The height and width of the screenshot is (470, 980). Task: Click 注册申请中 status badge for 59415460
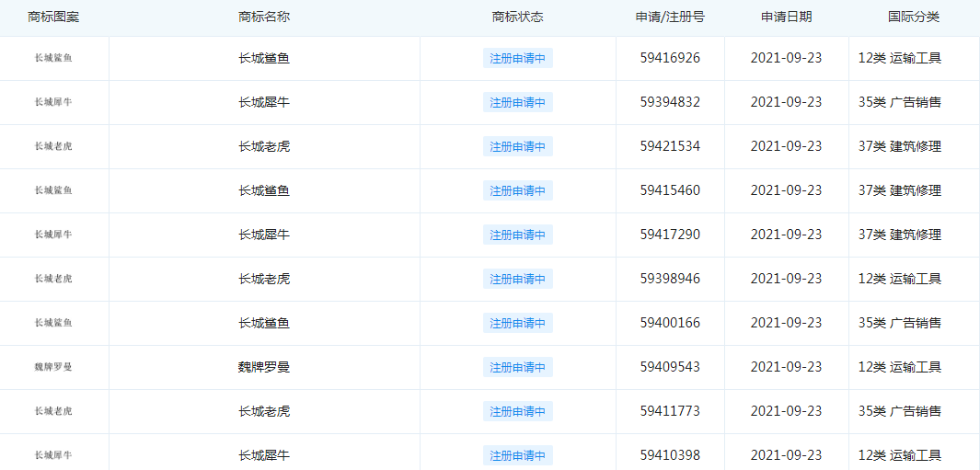(x=517, y=190)
